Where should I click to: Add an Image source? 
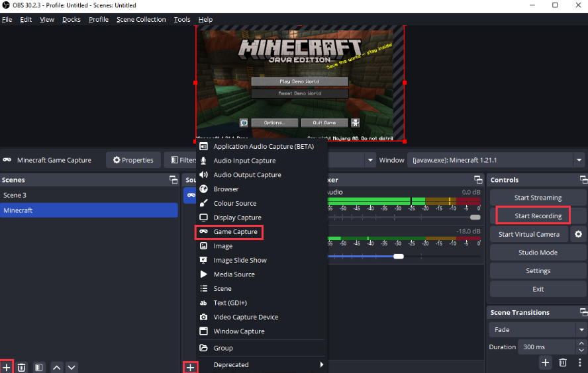coord(262,246)
